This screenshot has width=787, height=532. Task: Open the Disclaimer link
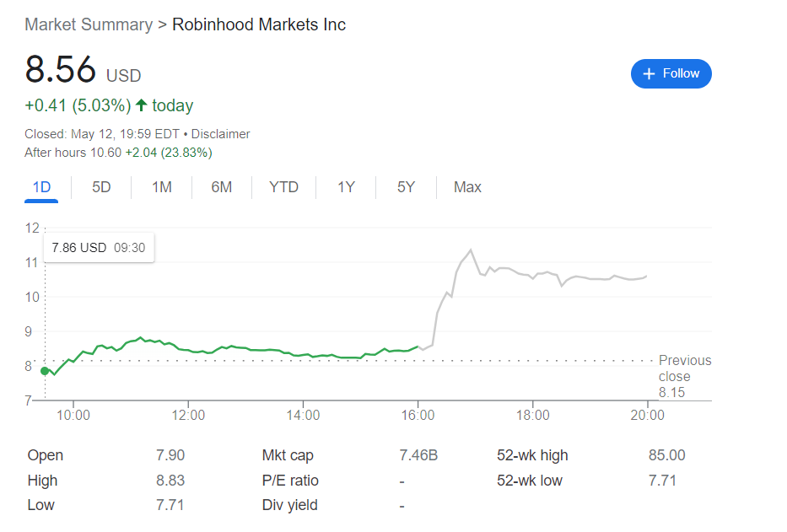(x=220, y=134)
